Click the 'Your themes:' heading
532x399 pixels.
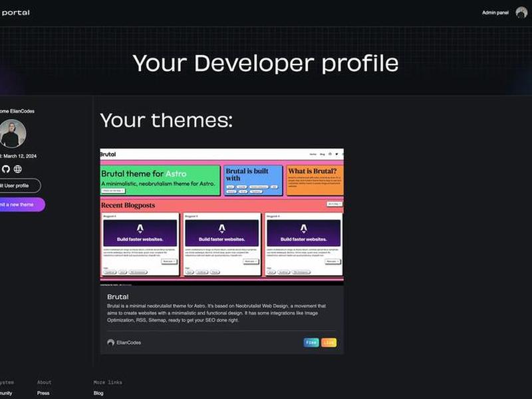[167, 120]
